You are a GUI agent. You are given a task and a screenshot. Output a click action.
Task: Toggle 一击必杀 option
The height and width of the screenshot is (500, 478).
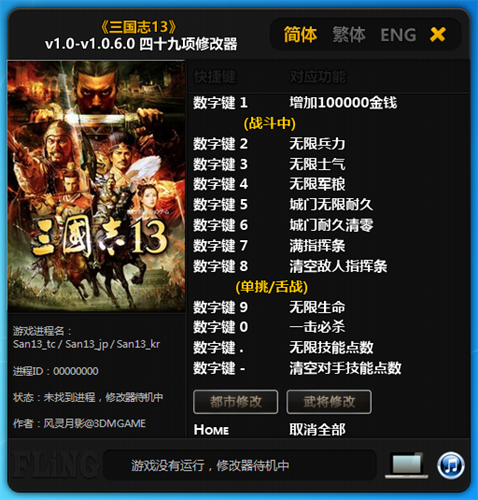(317, 327)
